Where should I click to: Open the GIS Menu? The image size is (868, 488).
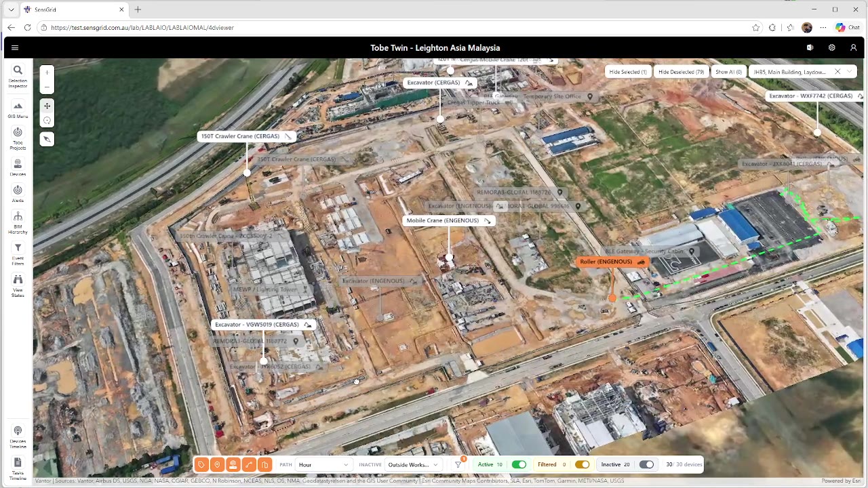[18, 110]
